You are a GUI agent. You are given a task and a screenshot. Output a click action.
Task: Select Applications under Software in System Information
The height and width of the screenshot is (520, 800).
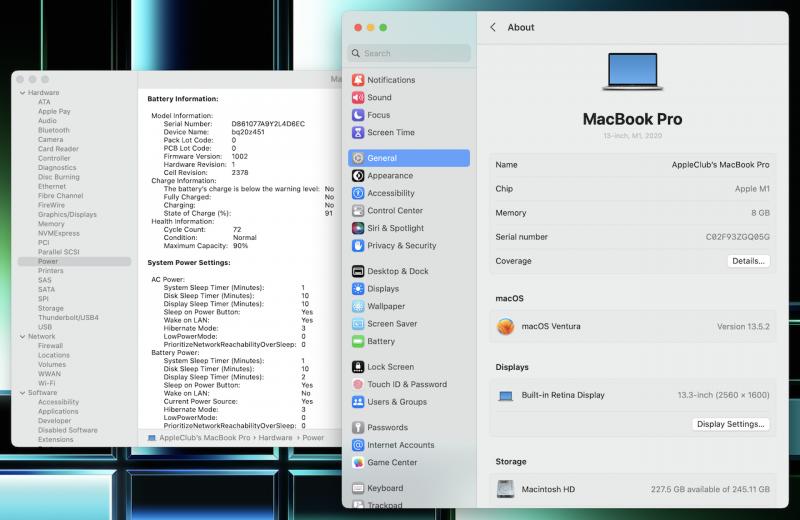pyautogui.click(x=58, y=411)
